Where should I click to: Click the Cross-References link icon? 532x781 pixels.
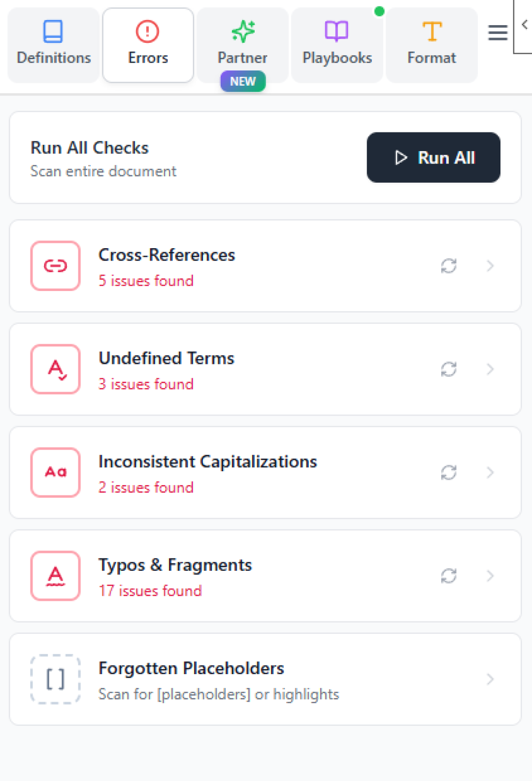click(55, 266)
